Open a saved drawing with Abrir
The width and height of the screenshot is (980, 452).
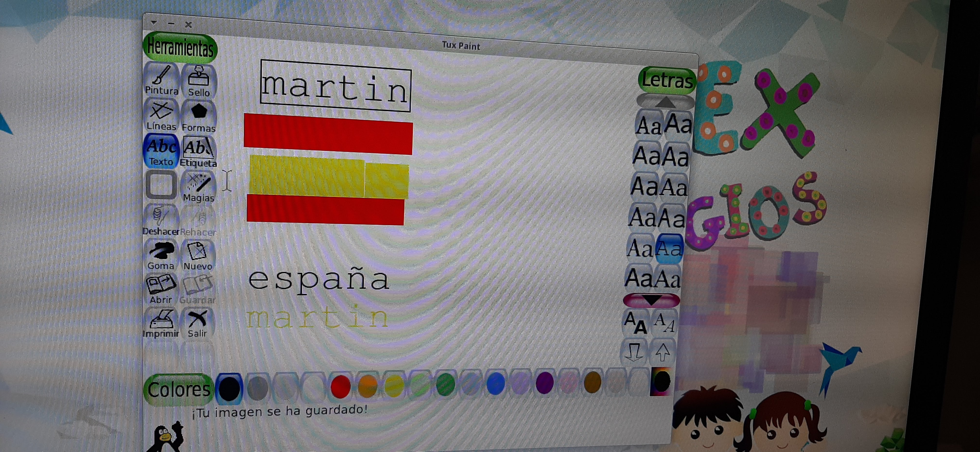pyautogui.click(x=161, y=289)
